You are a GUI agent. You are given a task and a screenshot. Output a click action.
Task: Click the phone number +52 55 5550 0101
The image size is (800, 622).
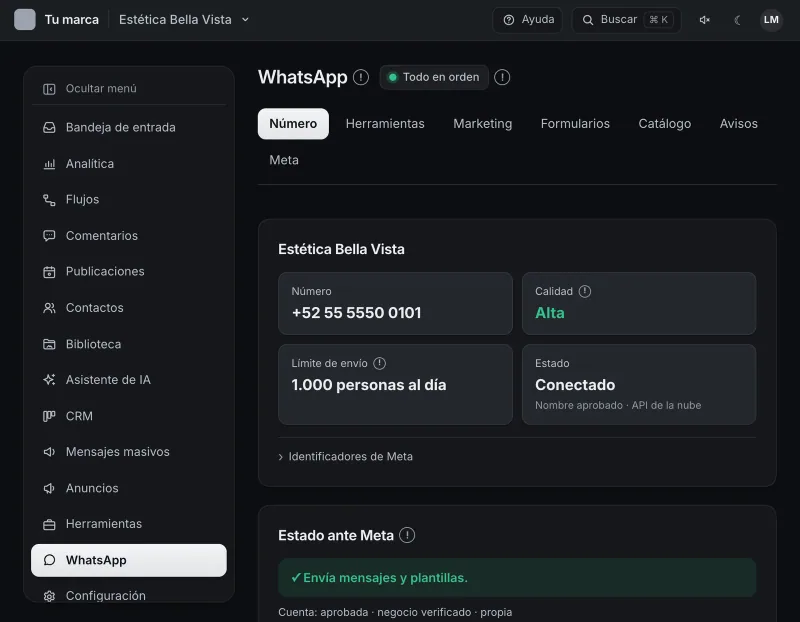coord(357,313)
